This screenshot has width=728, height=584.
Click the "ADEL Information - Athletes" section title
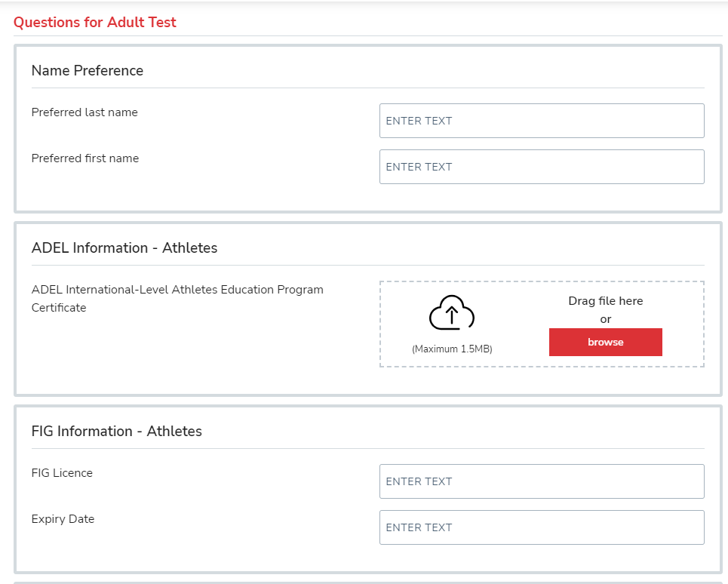click(x=124, y=247)
